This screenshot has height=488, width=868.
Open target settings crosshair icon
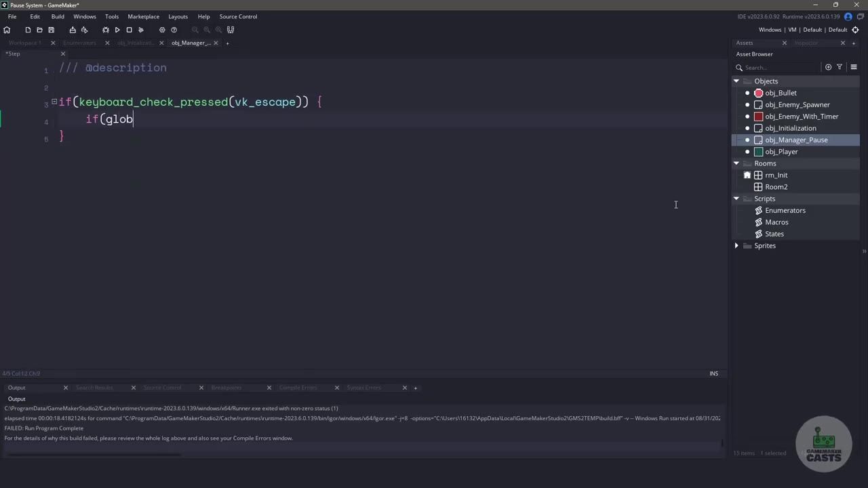pos(855,30)
